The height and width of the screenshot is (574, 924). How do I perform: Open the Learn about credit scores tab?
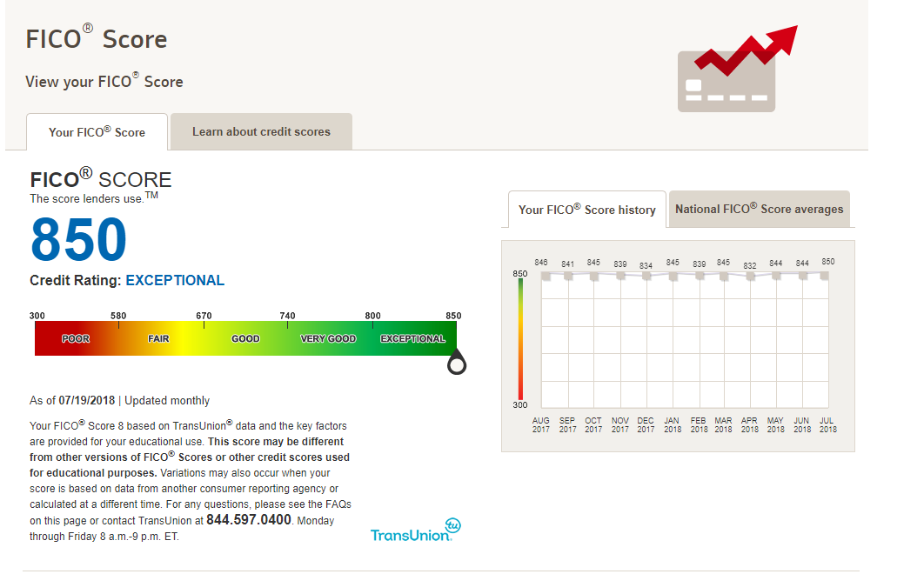[x=262, y=131]
